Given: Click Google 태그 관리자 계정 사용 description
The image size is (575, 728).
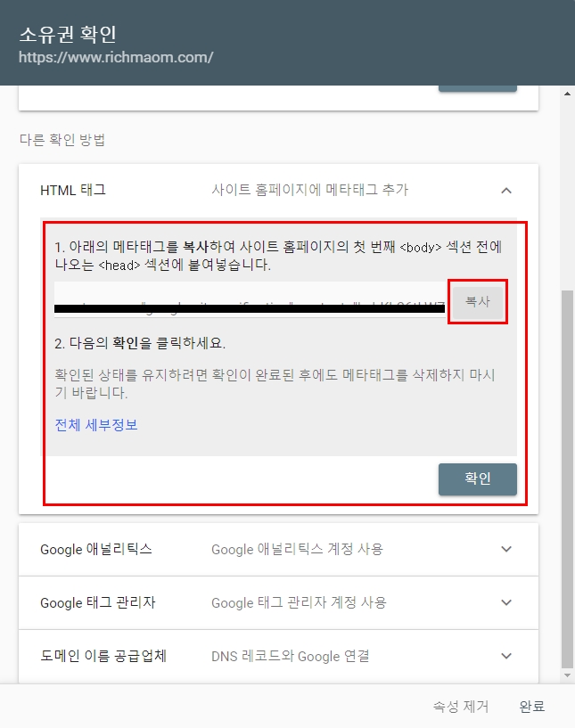Looking at the screenshot, I should 299,602.
